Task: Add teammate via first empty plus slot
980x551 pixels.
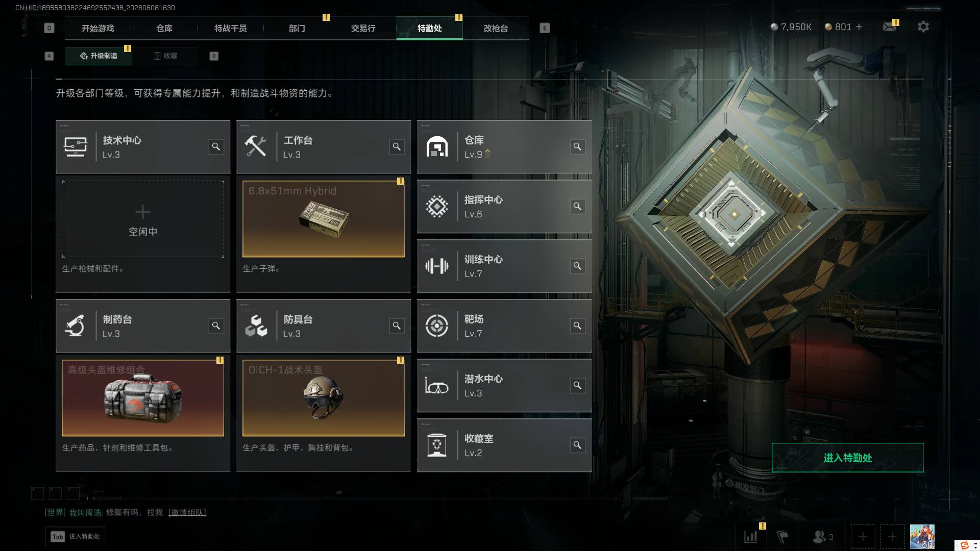Action: tap(863, 537)
